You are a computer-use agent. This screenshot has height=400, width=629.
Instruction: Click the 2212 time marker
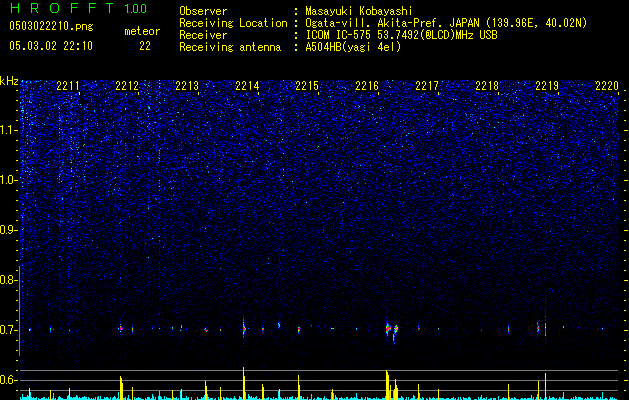127,86
